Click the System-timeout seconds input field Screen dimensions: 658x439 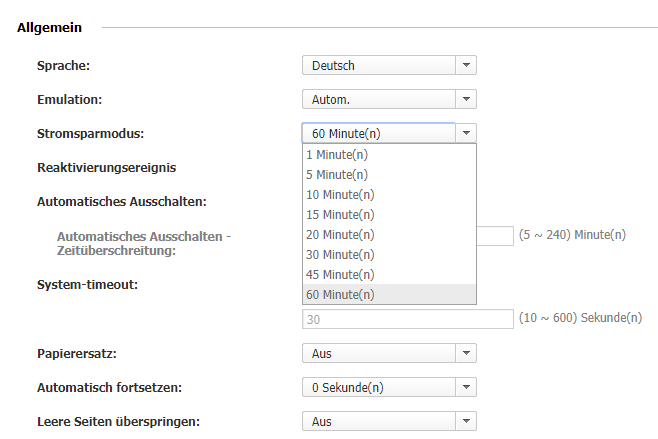coord(407,319)
